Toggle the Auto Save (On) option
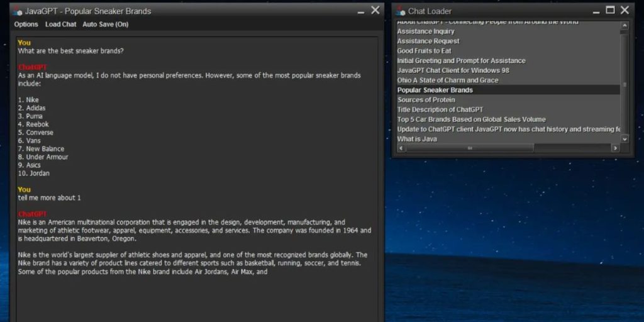The height and width of the screenshot is (322, 644). pos(106,25)
